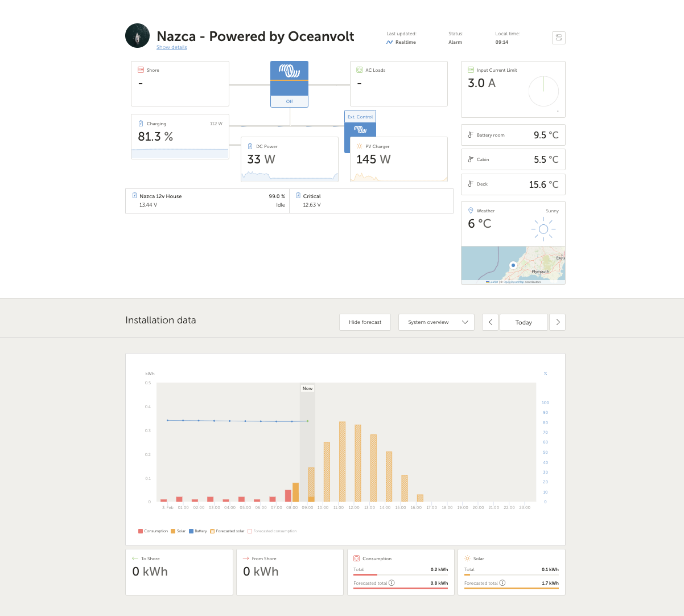The width and height of the screenshot is (684, 616).
Task: Click the Cabin 5.5 °C reading
Action: click(546, 160)
